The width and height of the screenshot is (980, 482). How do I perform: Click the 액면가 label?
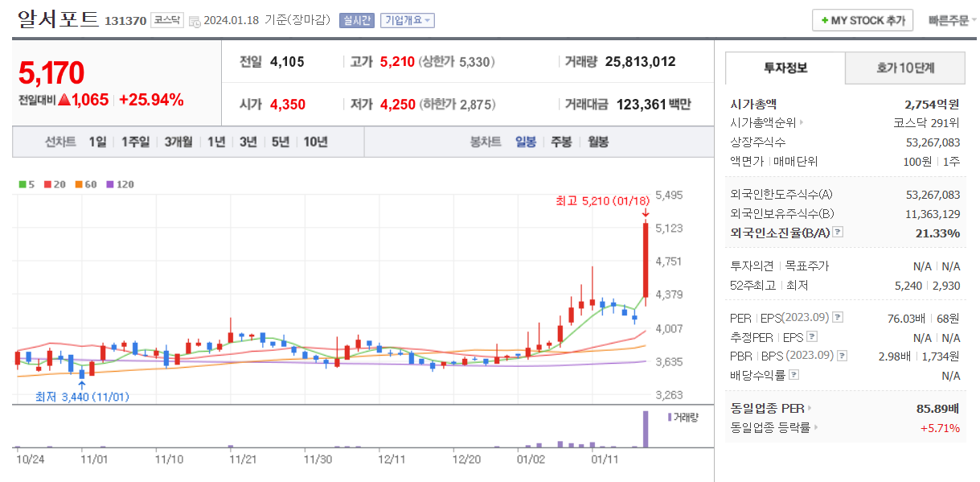(x=747, y=161)
